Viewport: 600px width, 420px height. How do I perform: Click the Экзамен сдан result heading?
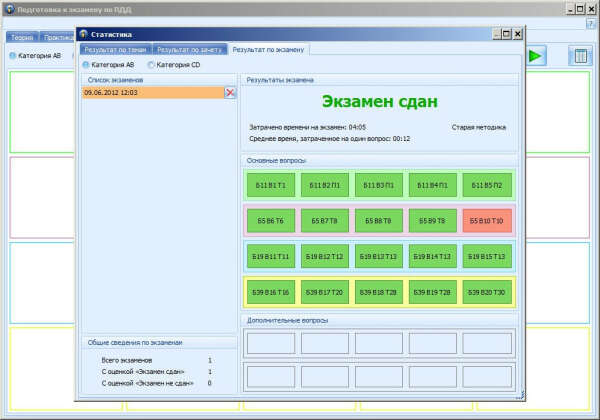(x=380, y=102)
